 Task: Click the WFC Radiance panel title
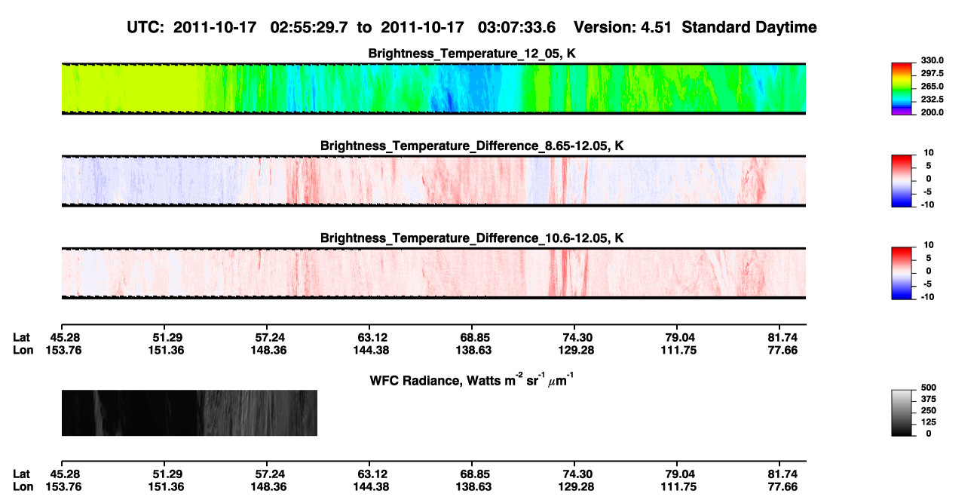[473, 379]
